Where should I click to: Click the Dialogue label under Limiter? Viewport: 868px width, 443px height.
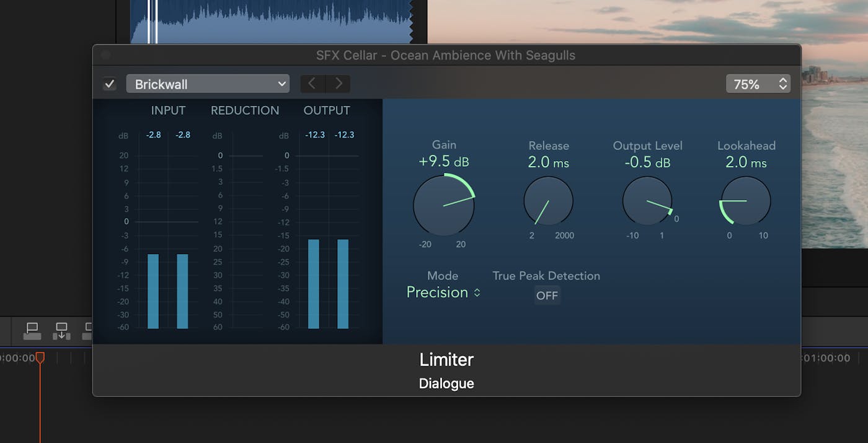pos(446,384)
